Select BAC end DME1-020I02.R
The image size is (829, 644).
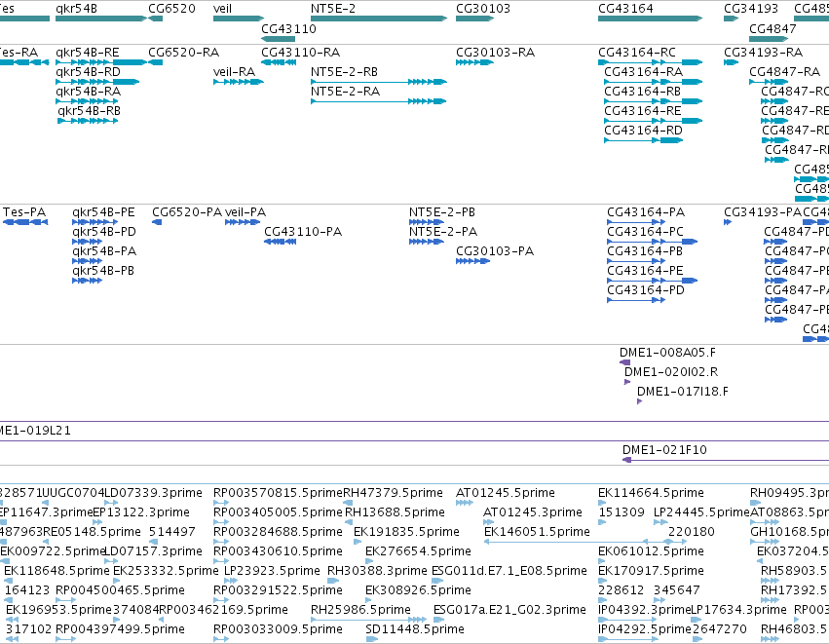tap(627, 382)
